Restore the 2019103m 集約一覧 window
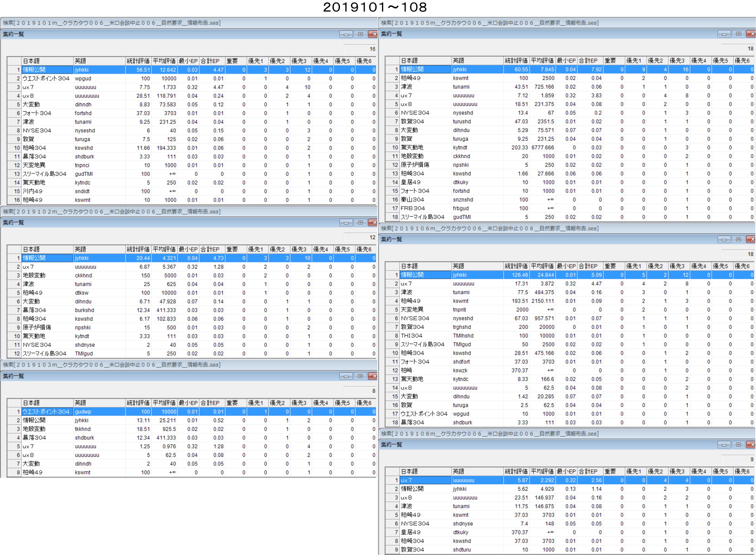Viewport: 756px width, 555px height. (x=360, y=376)
